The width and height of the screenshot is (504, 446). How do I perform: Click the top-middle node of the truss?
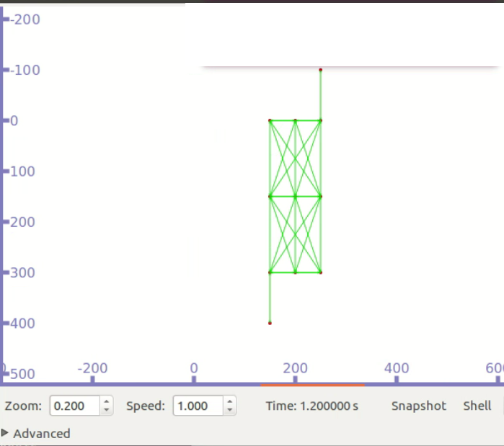pyautogui.click(x=295, y=120)
